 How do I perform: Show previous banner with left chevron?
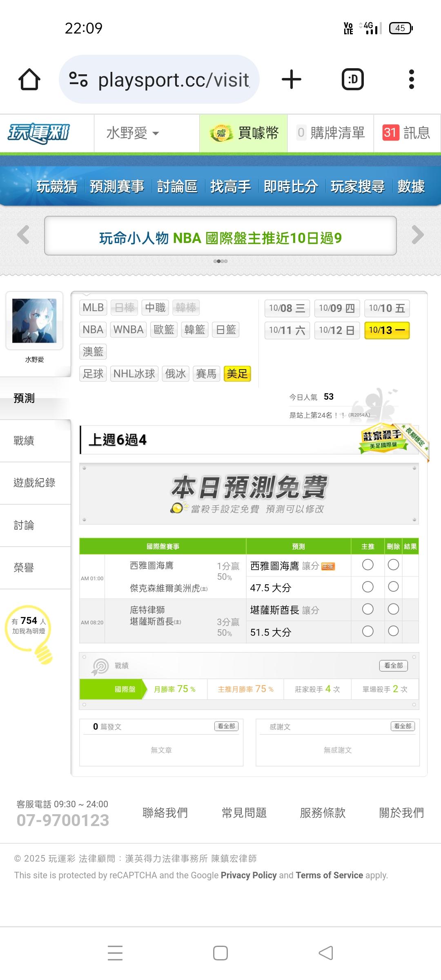(23, 235)
